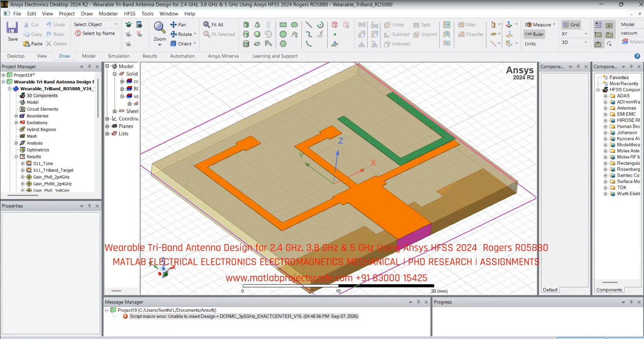Open the Default tab in component panel
This screenshot has width=644, height=339.
[550, 290]
